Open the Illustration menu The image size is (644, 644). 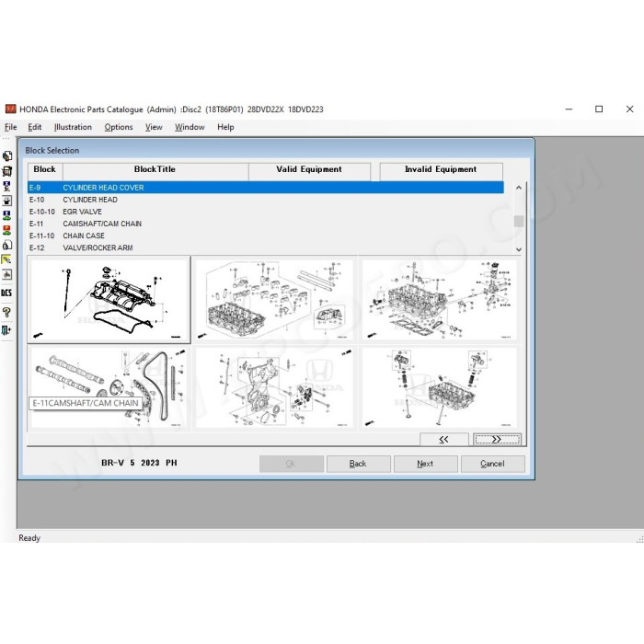(73, 127)
